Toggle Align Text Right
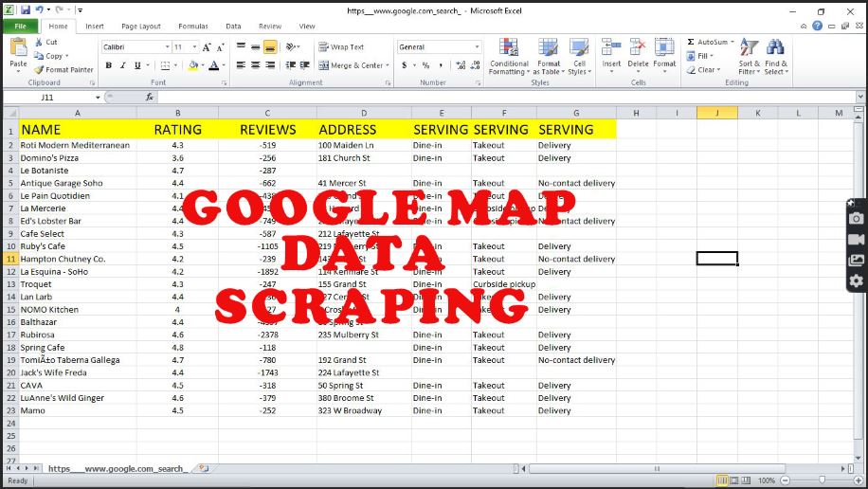This screenshot has width=868, height=489. point(270,65)
